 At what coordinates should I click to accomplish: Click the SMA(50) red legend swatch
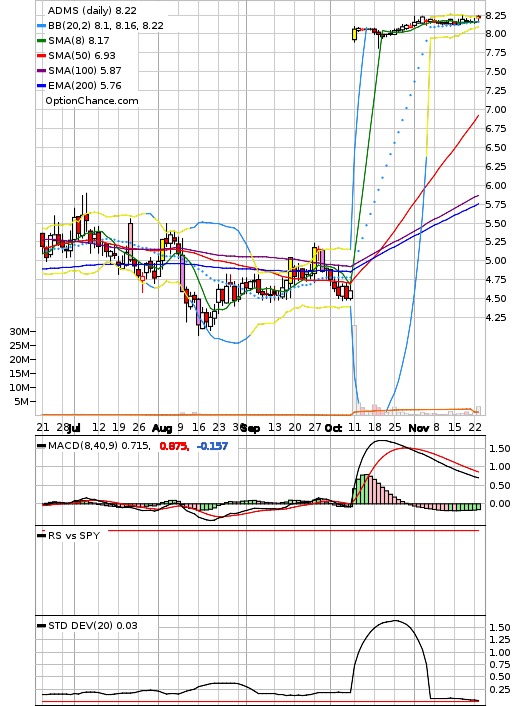click(x=41, y=56)
